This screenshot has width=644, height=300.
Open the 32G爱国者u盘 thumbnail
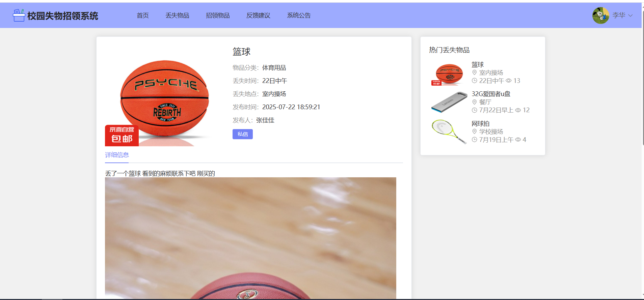tap(449, 102)
